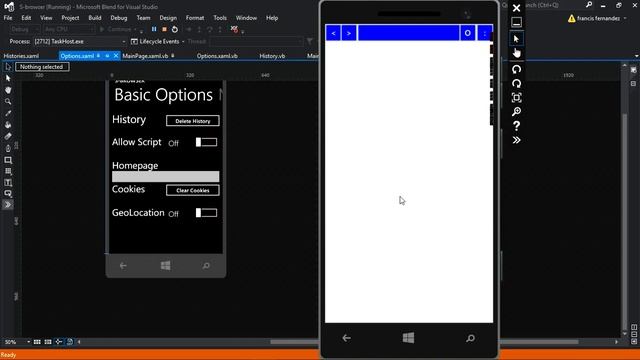The height and width of the screenshot is (360, 640).
Task: Click the emulator hardware Back arrow
Action: point(347,338)
